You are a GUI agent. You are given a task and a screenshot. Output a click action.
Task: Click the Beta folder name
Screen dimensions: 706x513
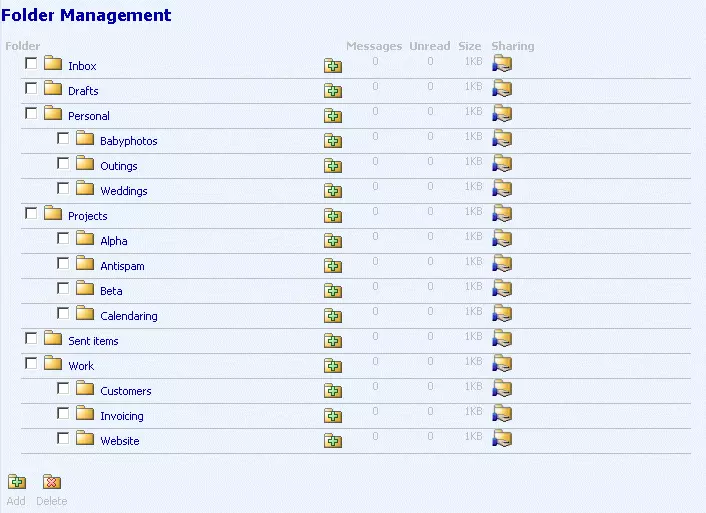[x=112, y=291]
